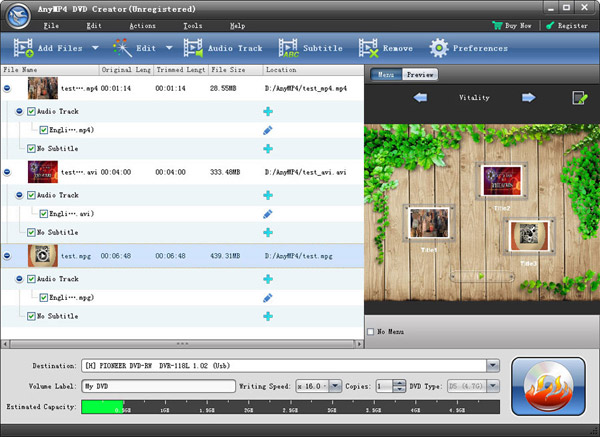Go to the previous menu template arrow
Viewport: 600px width, 437px height.
[420, 97]
